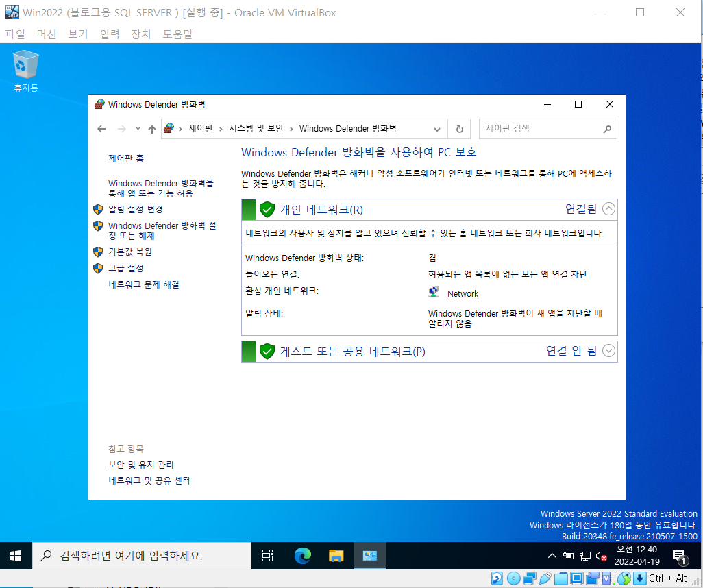Click 시스템 및 보안 breadcrumb
Screen dimensions: 703x588
click(x=256, y=129)
